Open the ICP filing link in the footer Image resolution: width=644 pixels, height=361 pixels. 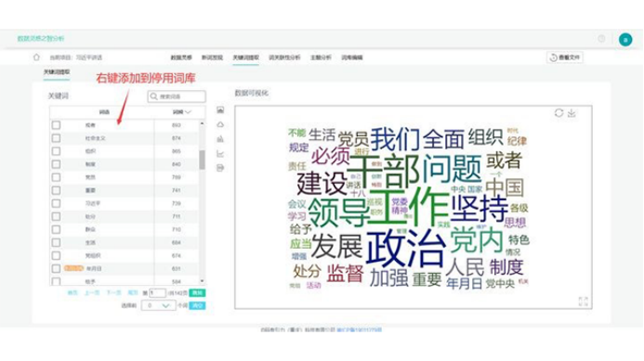pyautogui.click(x=359, y=329)
